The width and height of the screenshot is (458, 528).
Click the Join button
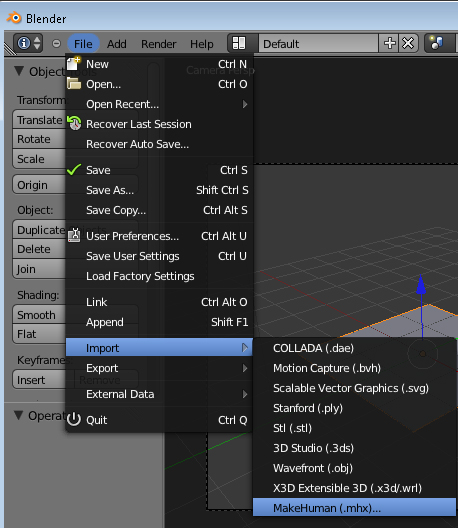(x=39, y=269)
